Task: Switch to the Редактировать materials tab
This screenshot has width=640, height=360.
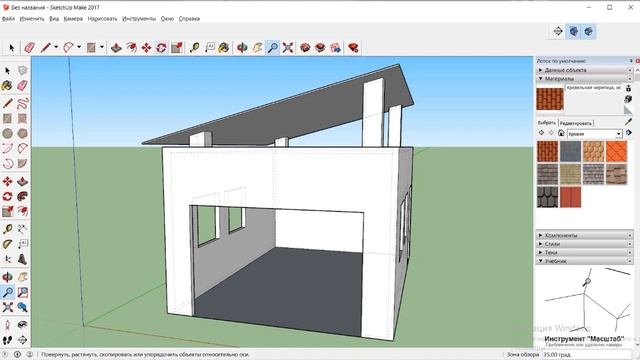Action: click(576, 123)
